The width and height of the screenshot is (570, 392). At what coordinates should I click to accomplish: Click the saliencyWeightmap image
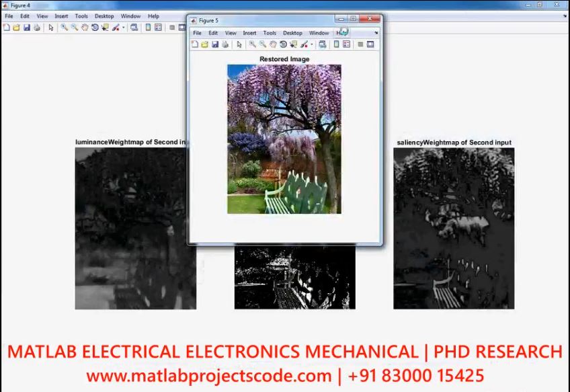[454, 228]
